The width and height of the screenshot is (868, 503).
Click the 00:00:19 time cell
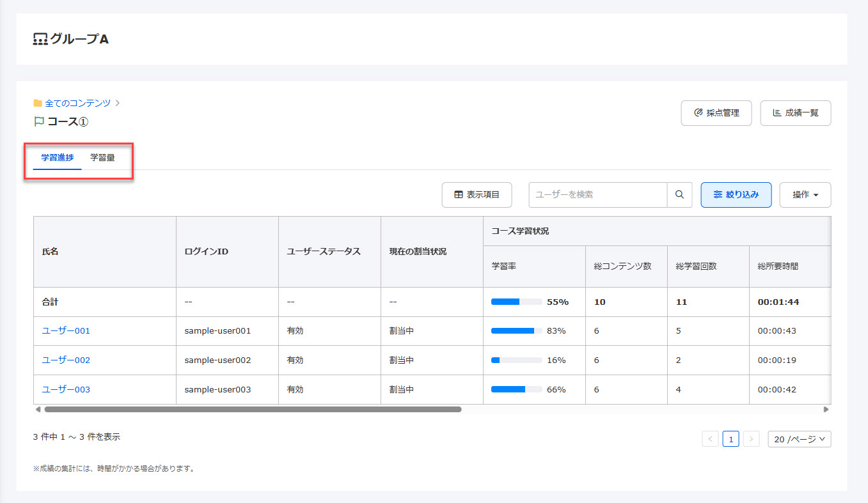790,360
